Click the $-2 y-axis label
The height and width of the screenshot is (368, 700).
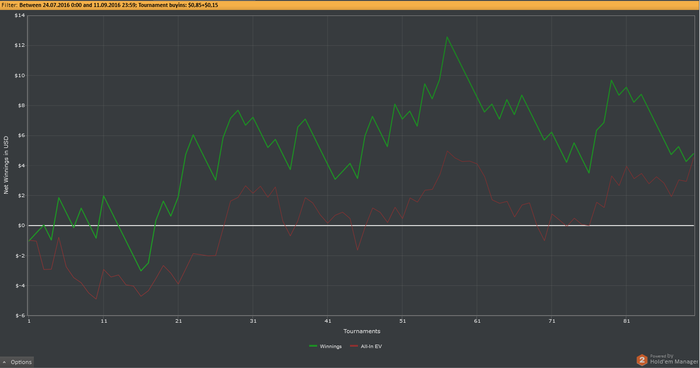(x=20, y=255)
